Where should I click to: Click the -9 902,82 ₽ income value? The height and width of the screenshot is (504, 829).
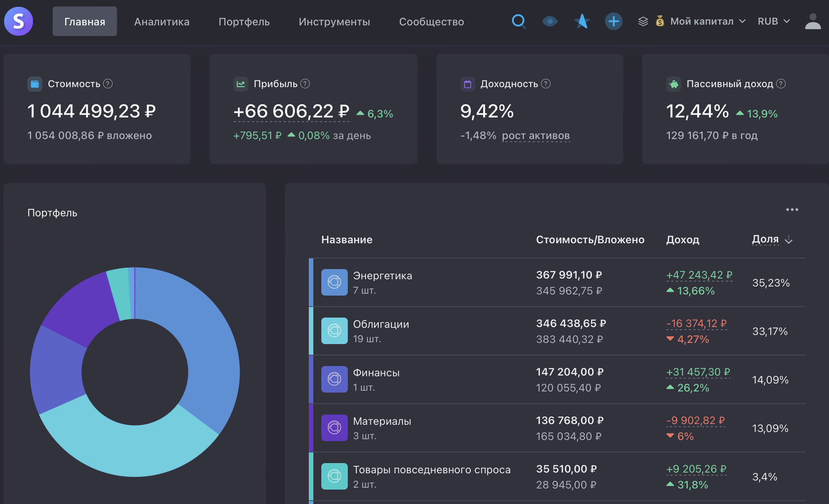click(695, 421)
